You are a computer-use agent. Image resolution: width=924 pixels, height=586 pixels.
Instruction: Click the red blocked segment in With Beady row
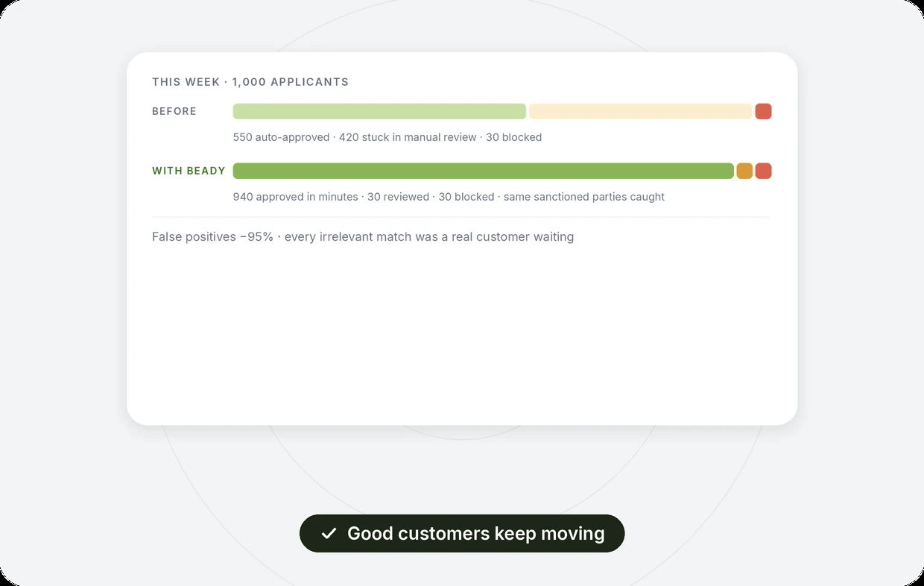tap(763, 171)
